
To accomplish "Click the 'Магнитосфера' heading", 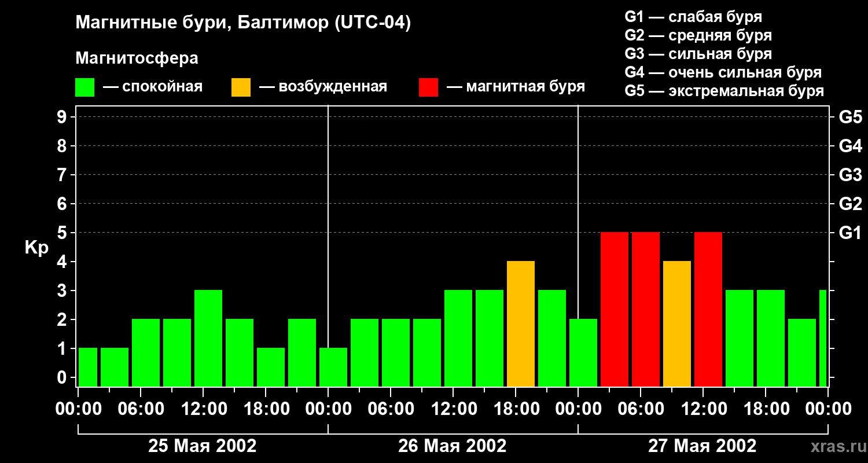I will (137, 58).
